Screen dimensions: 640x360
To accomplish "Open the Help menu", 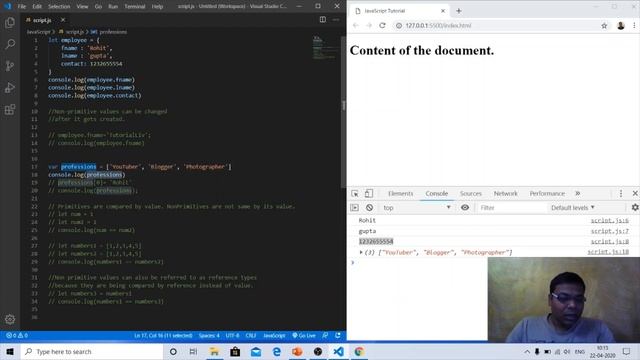I will [x=157, y=7].
